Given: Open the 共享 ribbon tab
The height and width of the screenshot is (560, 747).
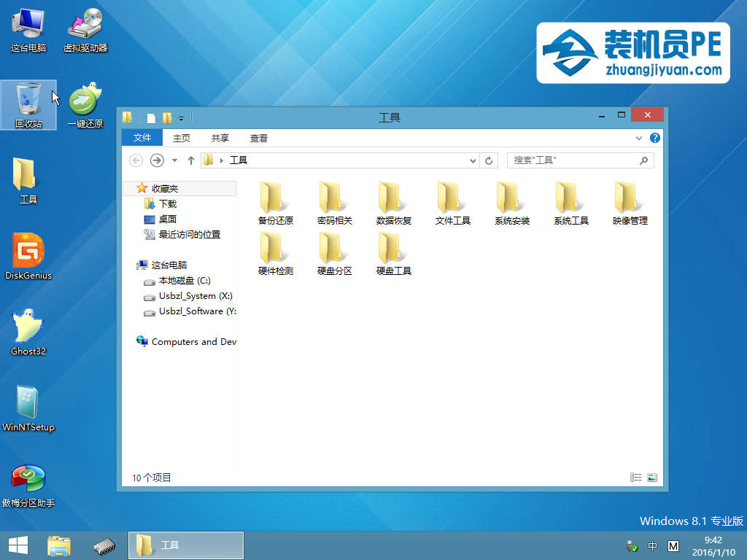Looking at the screenshot, I should 220,138.
